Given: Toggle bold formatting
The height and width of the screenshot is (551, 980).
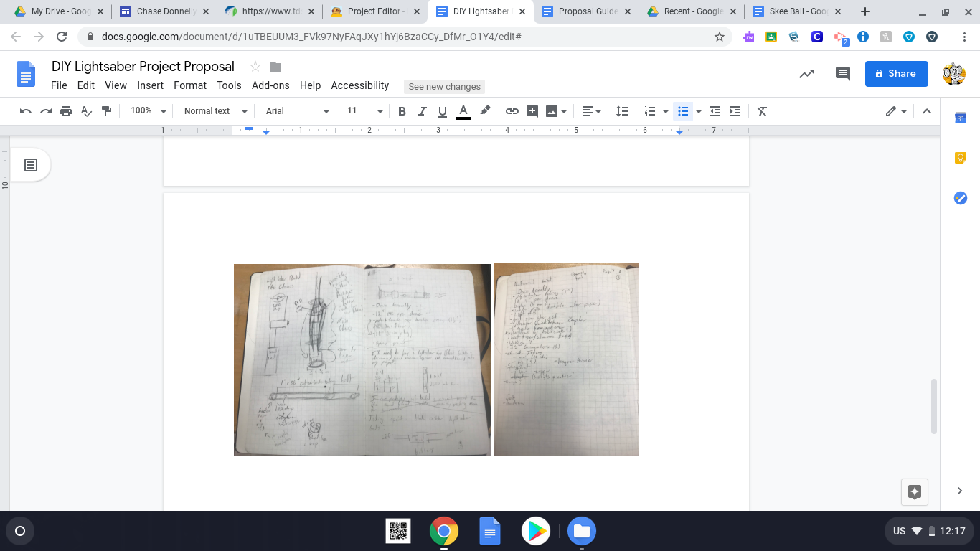Looking at the screenshot, I should point(402,111).
